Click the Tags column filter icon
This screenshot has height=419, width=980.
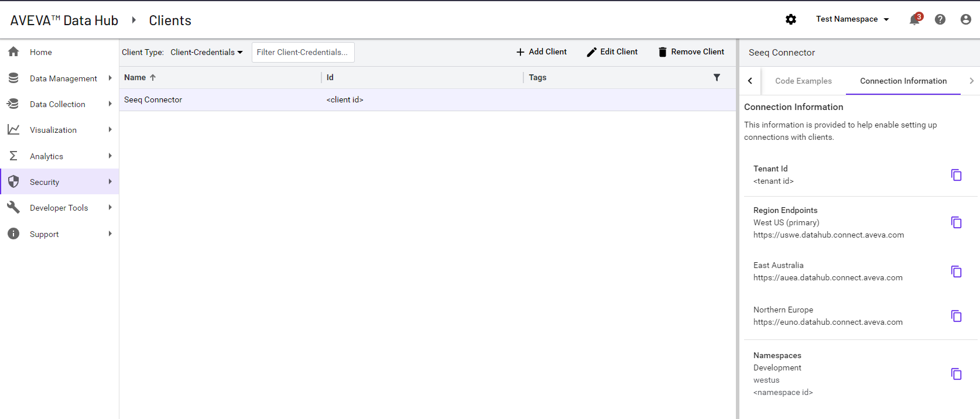point(717,77)
